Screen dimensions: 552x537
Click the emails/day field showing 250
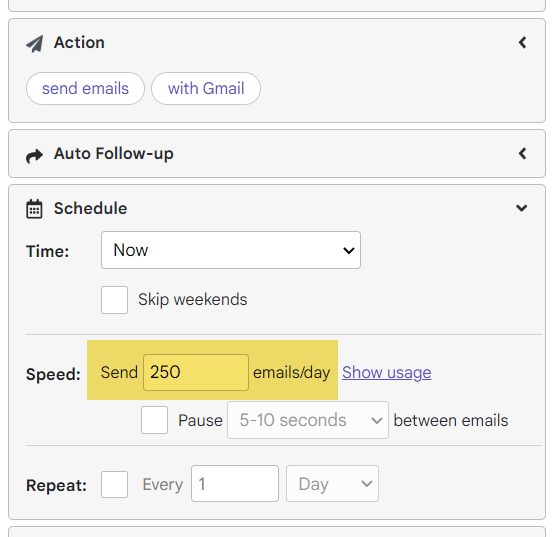196,373
